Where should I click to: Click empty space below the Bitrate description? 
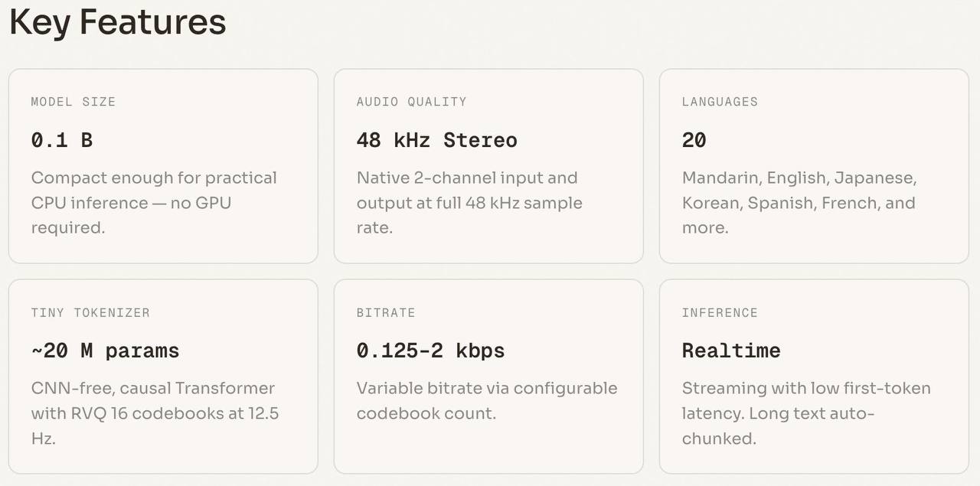(x=488, y=450)
